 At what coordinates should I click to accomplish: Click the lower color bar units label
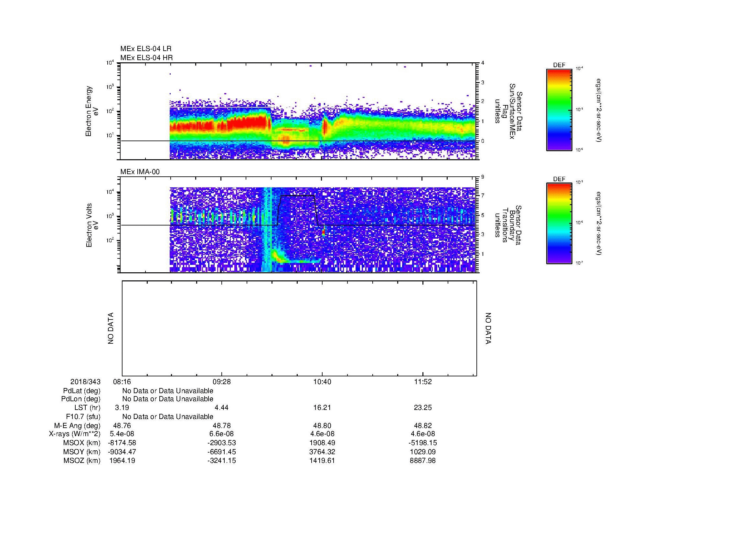coord(598,224)
